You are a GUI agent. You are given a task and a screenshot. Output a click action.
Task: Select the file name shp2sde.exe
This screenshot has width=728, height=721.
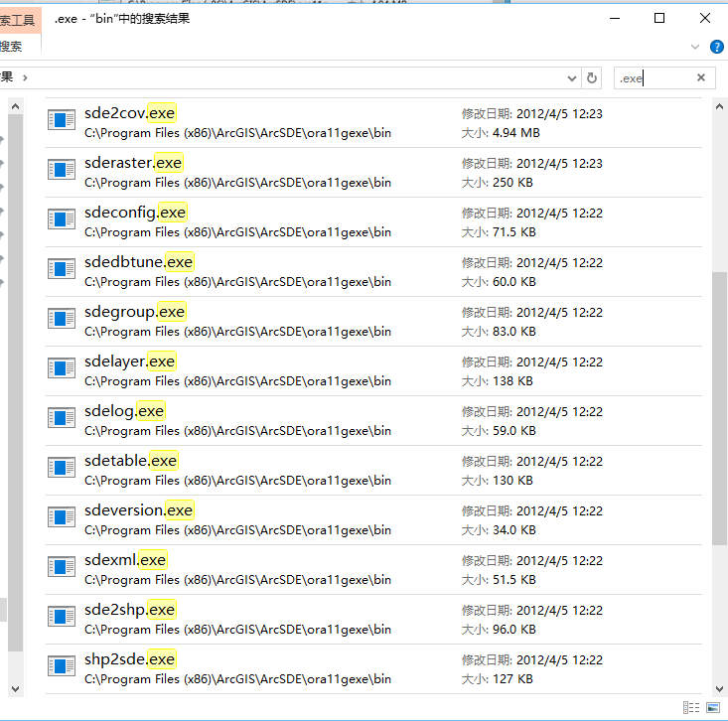[x=129, y=659]
